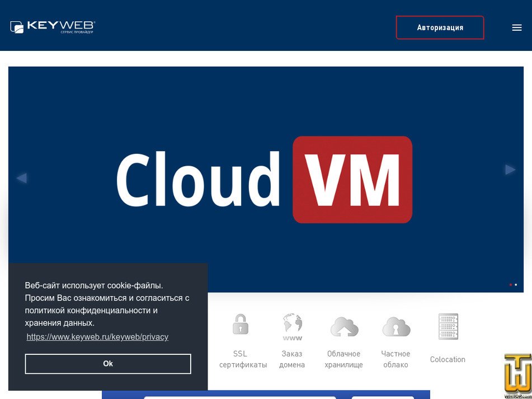The width and height of the screenshot is (532, 399).
Task: Click cookie text 'Веб-сайт использует cookie-файлы.'
Action: pyautogui.click(x=94, y=285)
